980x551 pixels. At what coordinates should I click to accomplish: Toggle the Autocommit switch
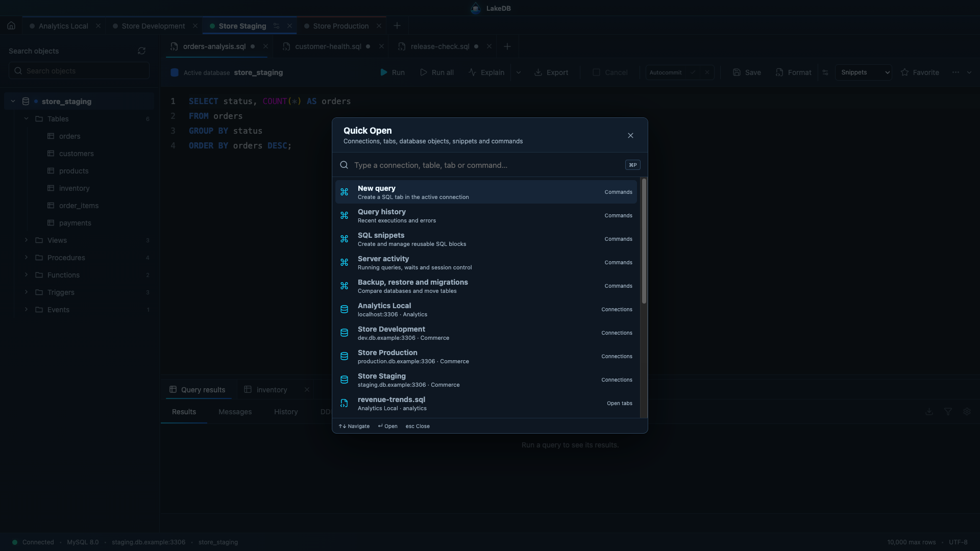[666, 72]
